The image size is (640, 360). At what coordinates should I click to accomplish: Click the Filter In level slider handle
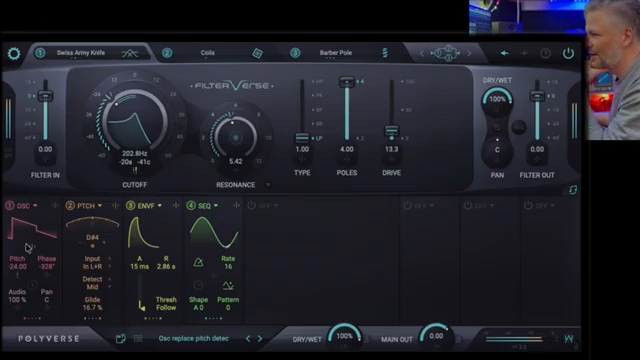45,96
